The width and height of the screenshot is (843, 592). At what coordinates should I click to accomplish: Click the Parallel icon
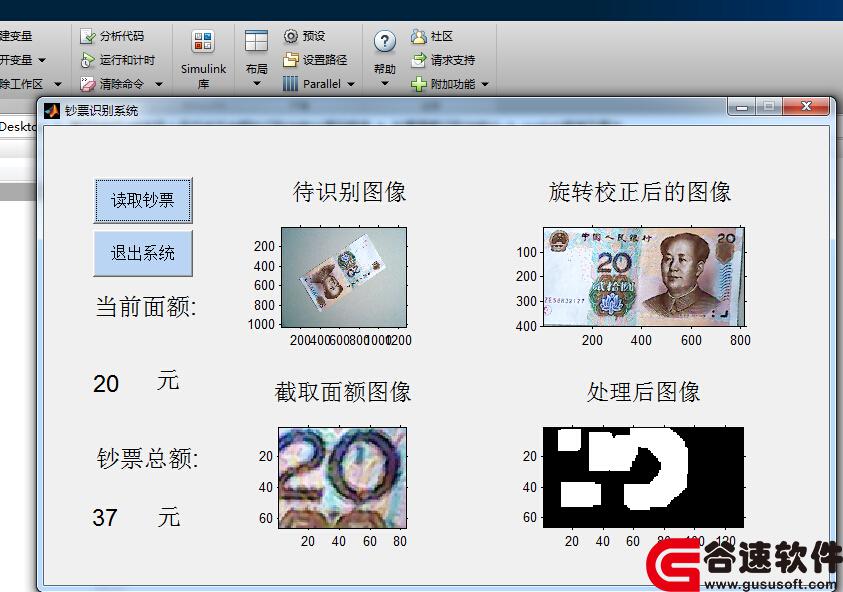pyautogui.click(x=290, y=84)
